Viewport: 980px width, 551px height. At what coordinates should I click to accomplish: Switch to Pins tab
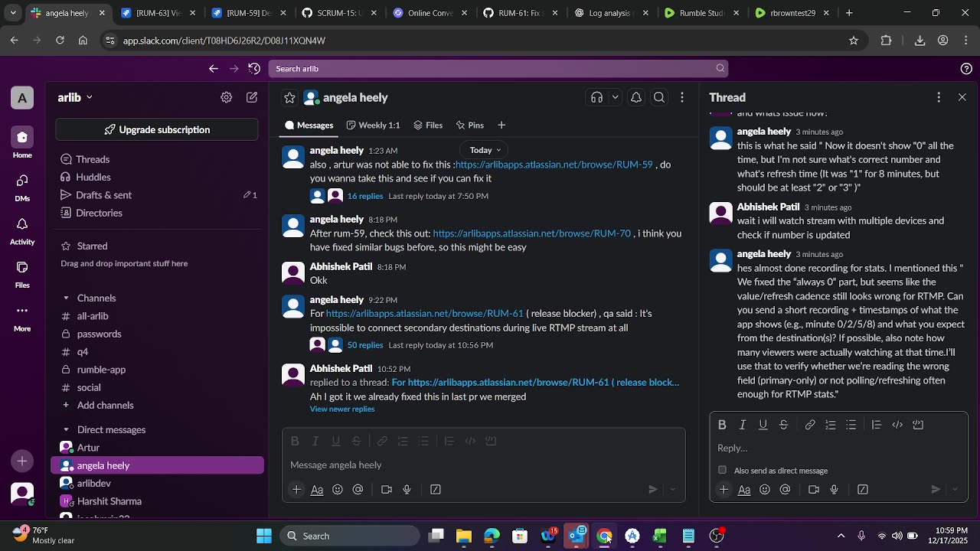tap(469, 126)
